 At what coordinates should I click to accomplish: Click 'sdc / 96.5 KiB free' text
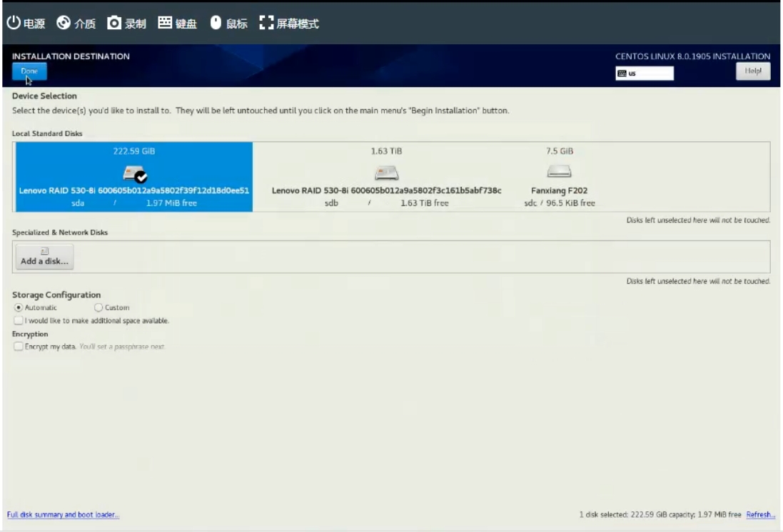(560, 203)
